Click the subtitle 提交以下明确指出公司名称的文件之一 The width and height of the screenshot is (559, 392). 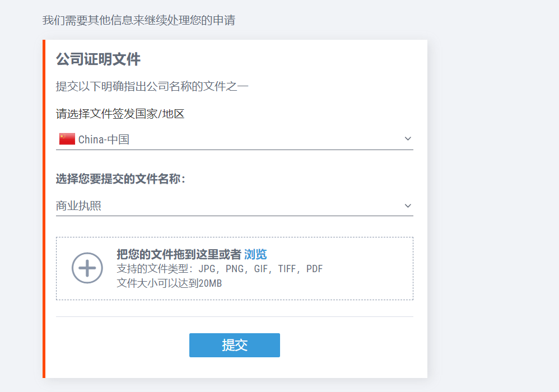[x=152, y=86]
